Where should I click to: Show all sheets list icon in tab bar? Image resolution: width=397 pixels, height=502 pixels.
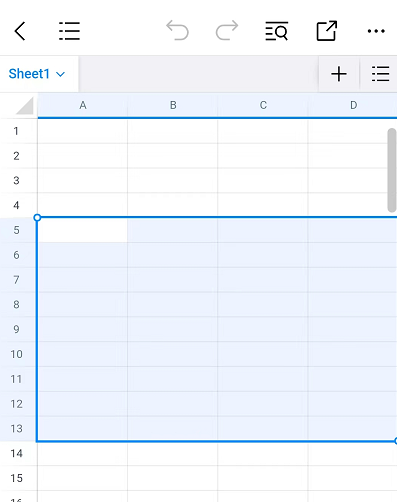pyautogui.click(x=381, y=74)
